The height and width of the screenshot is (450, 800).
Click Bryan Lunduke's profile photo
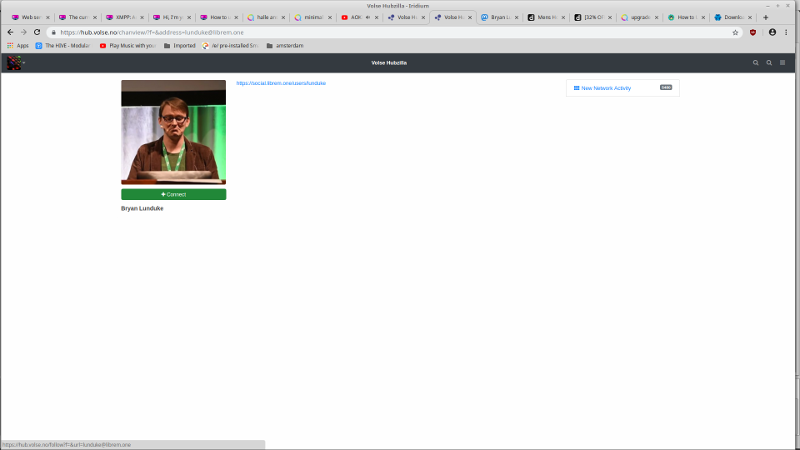173,132
